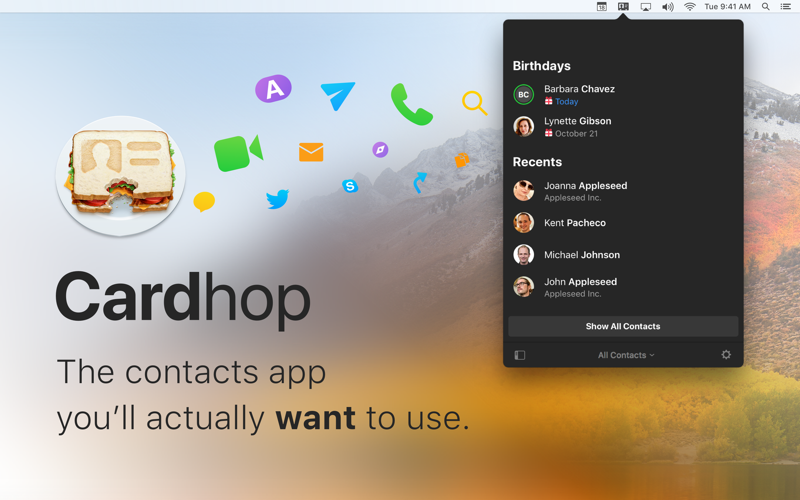Click the purple letter A icon
800x500 pixels.
[x=273, y=89]
